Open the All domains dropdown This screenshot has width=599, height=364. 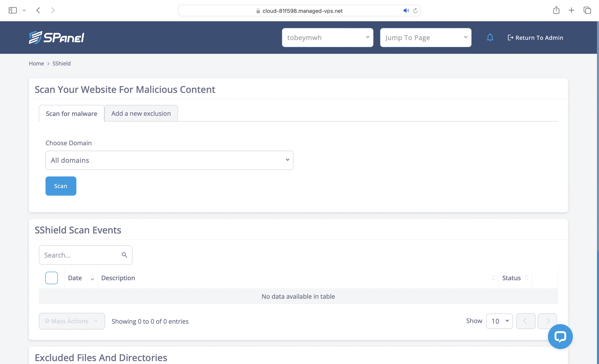click(x=169, y=160)
